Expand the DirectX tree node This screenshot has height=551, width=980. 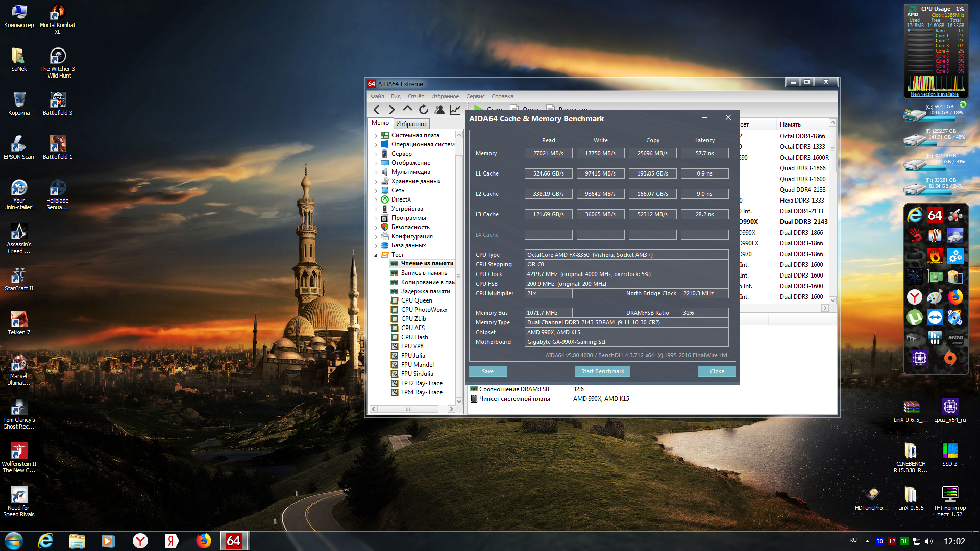tap(376, 200)
